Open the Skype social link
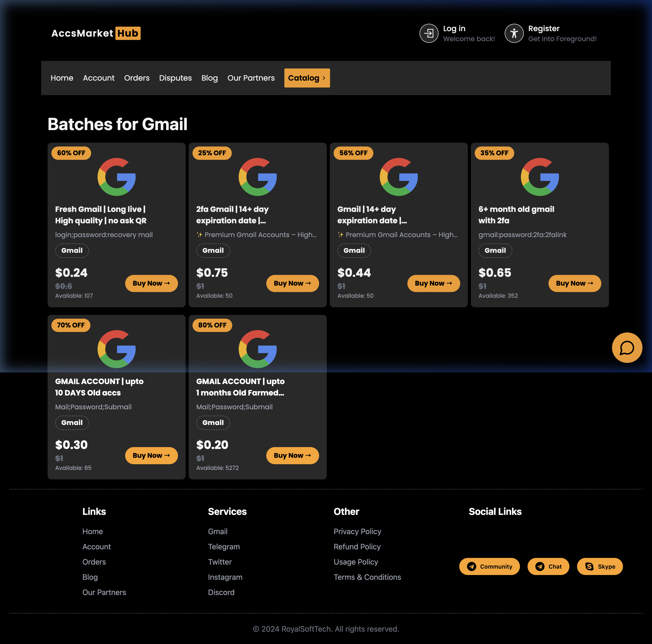The image size is (652, 644). tap(599, 566)
